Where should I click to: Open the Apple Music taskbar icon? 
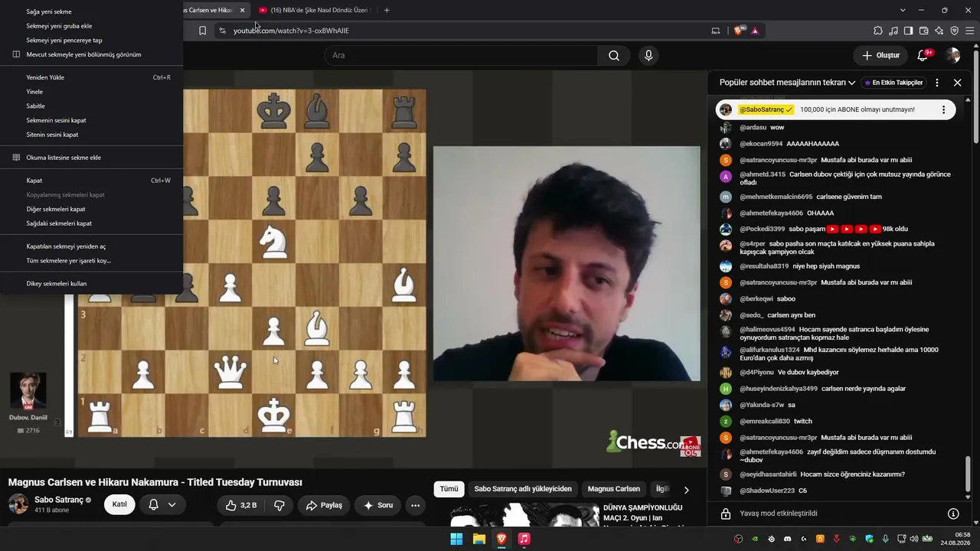524,539
